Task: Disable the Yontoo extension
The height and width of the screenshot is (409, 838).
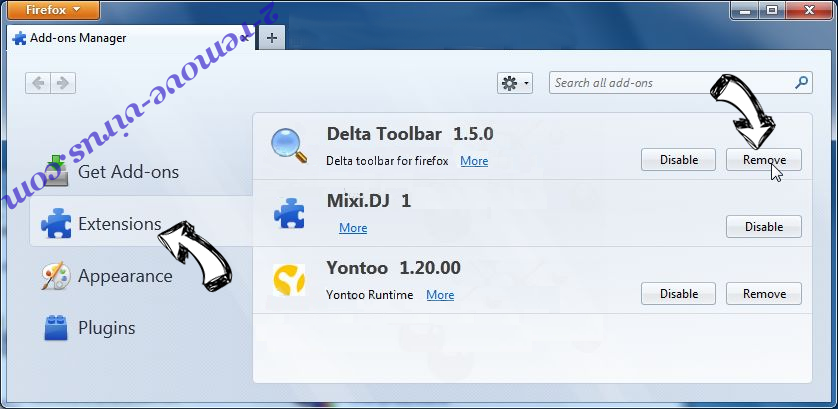Action: (679, 294)
